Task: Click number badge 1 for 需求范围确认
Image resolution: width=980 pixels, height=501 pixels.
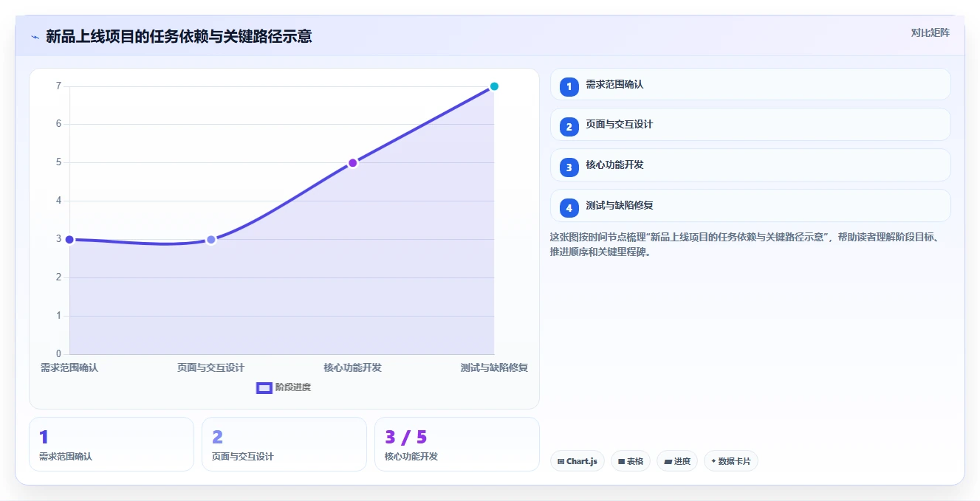Action: pyautogui.click(x=569, y=87)
